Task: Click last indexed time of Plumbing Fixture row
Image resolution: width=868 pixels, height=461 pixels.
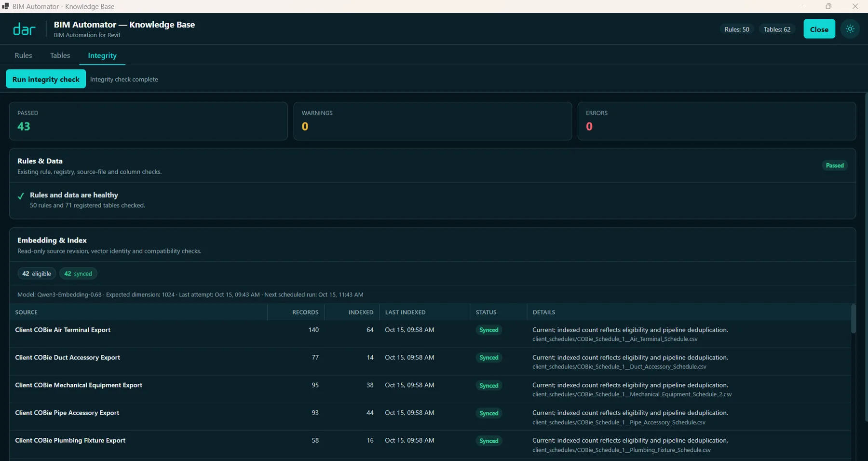Action: coord(409,440)
